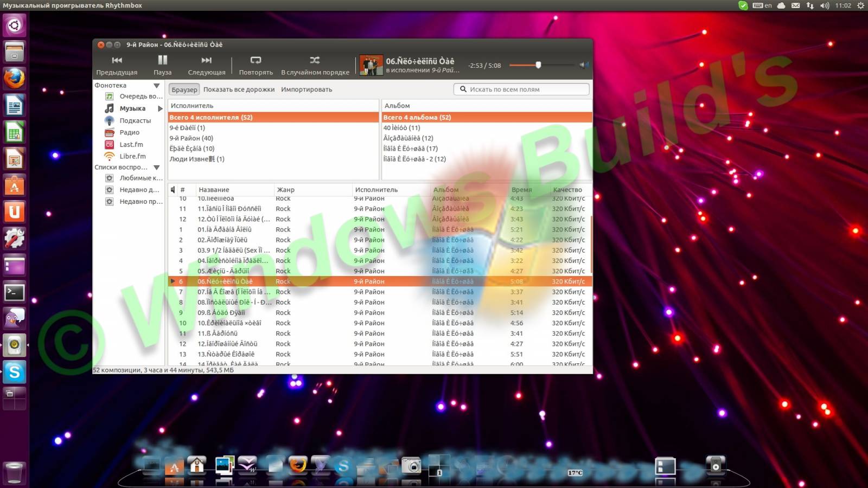Open the mail envelope indicator menu

pos(795,5)
